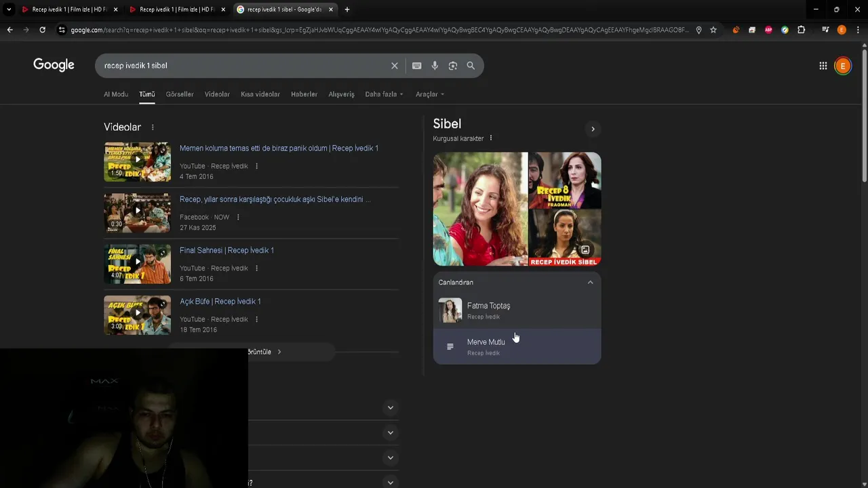Play the 1:50 video thumbnail
The width and height of the screenshot is (868, 488).
(137, 161)
